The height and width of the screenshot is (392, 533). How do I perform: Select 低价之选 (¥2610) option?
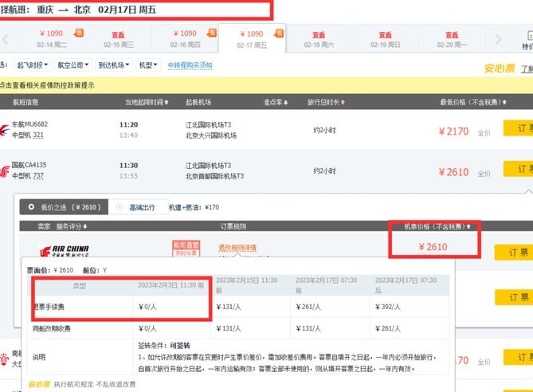65,207
